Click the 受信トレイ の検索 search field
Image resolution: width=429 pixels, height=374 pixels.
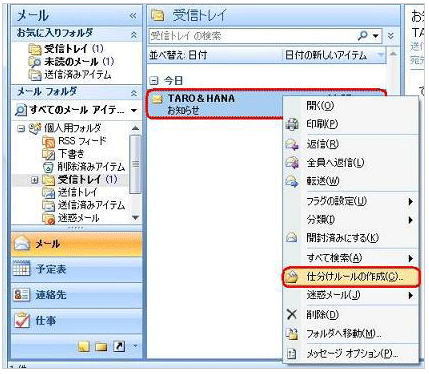coord(252,36)
